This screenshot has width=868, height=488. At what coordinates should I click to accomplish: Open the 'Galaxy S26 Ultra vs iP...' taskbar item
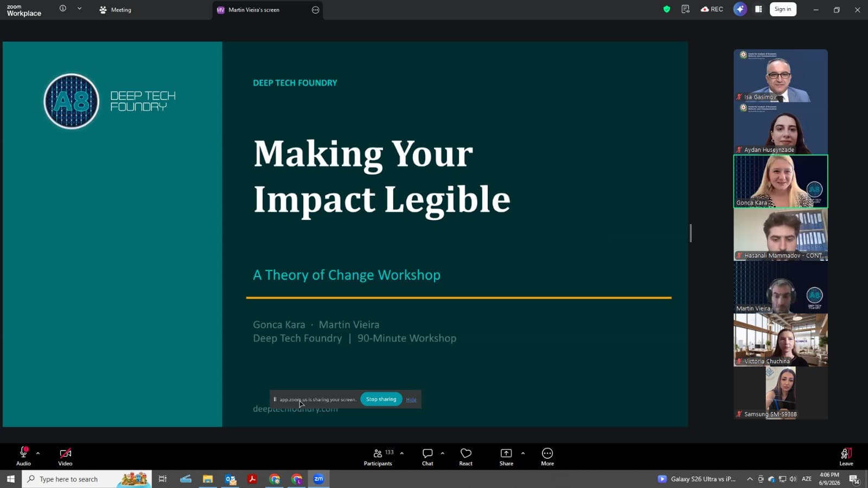pos(697,479)
